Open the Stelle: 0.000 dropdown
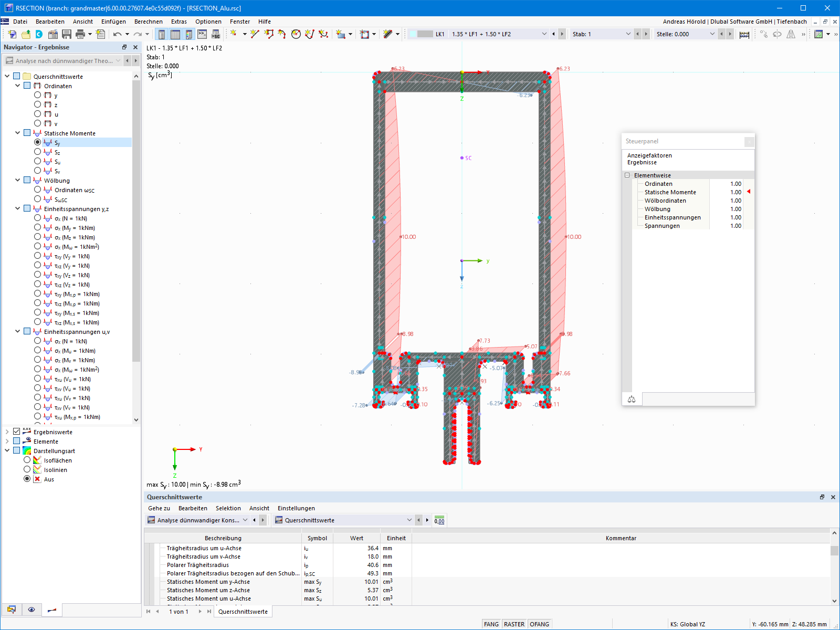Screen dimensions: 840x630 (x=712, y=34)
